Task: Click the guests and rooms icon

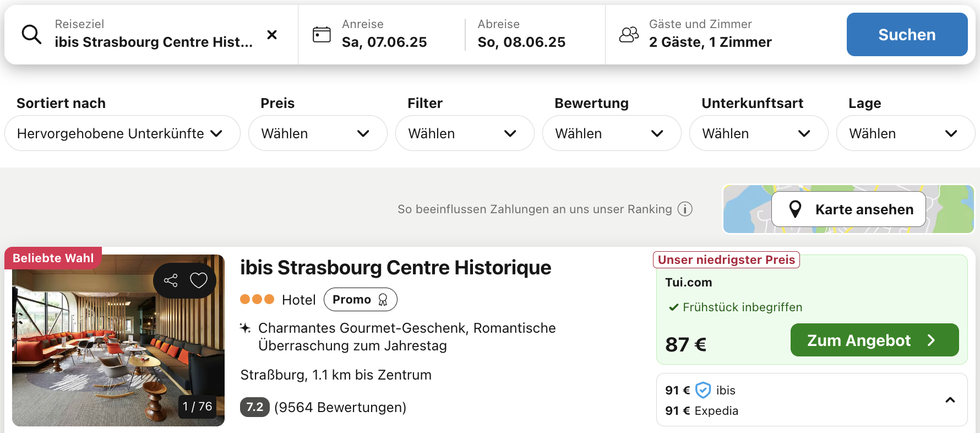Action: tap(629, 35)
